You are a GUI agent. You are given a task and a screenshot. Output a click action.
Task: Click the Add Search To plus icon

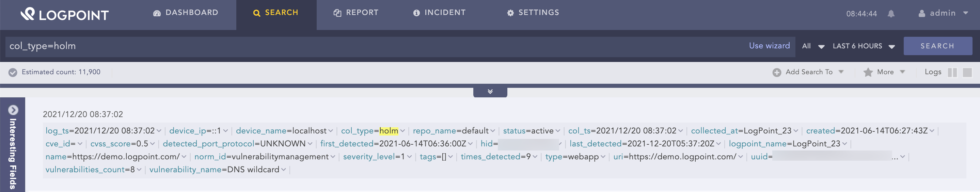[x=776, y=72]
